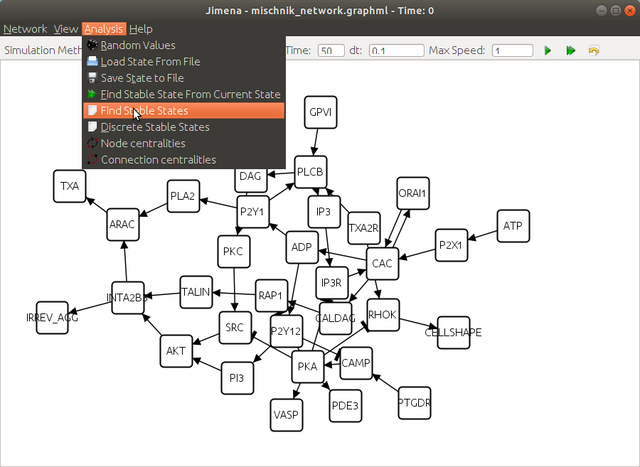Viewport: 640px width, 467px height.
Task: Select Save State to File
Action: pos(184,78)
